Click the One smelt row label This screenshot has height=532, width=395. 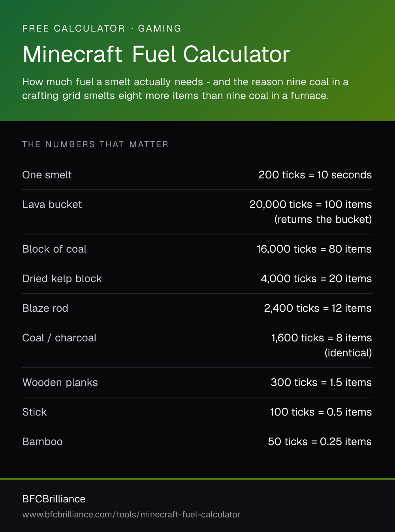(47, 175)
